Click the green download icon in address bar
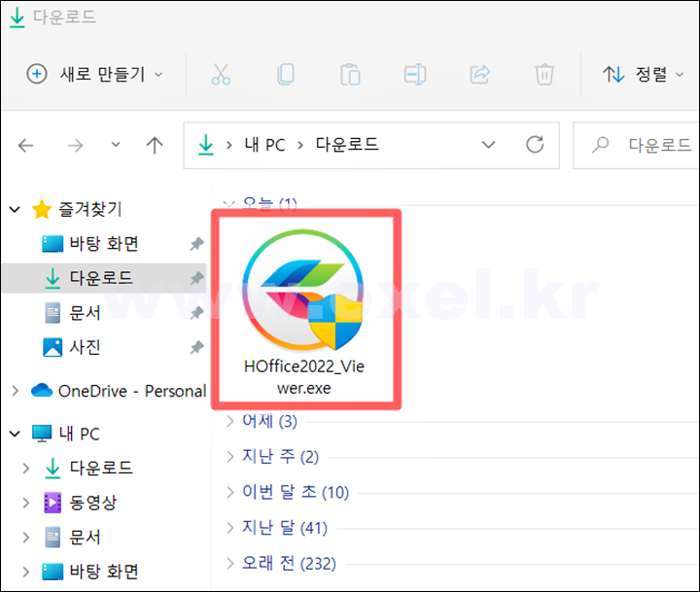The image size is (700, 592). pyautogui.click(x=206, y=145)
